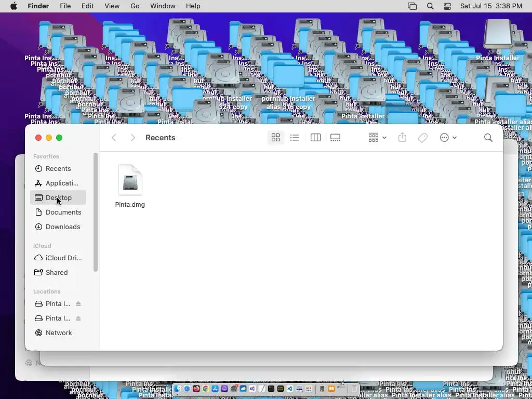
Task: Click the sidebar scrollbar
Action: (96, 212)
